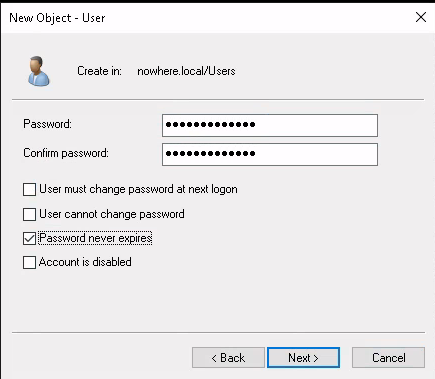Cancel the user creation wizard
This screenshot has width=435, height=379.
(388, 358)
